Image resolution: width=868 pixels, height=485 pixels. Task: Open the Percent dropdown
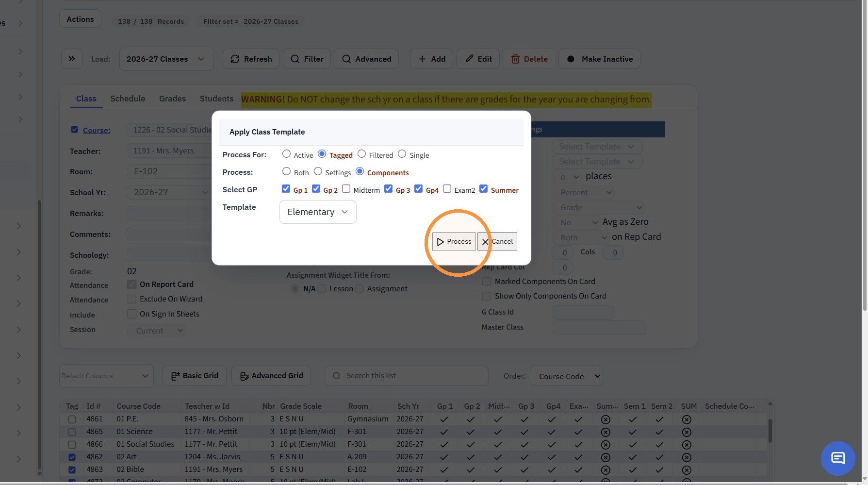tap(584, 192)
